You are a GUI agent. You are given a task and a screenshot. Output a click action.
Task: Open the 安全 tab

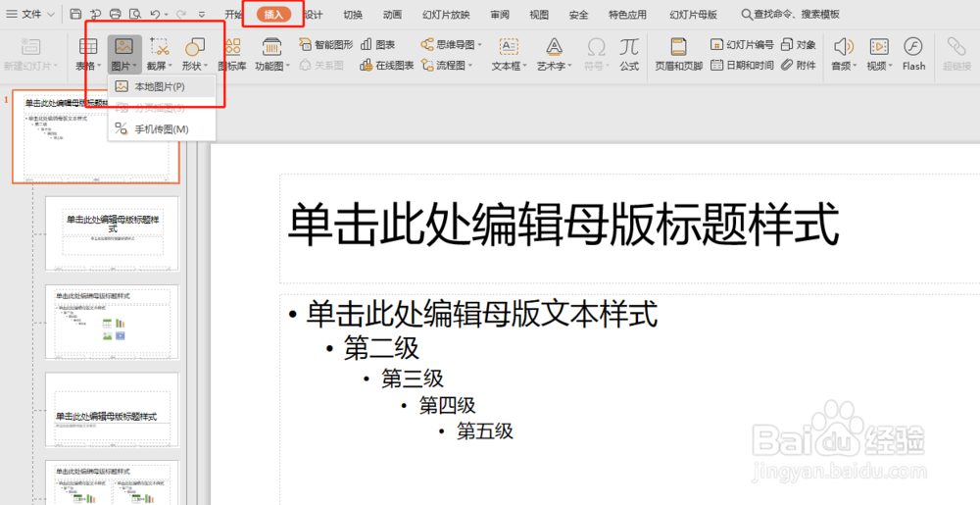[579, 15]
